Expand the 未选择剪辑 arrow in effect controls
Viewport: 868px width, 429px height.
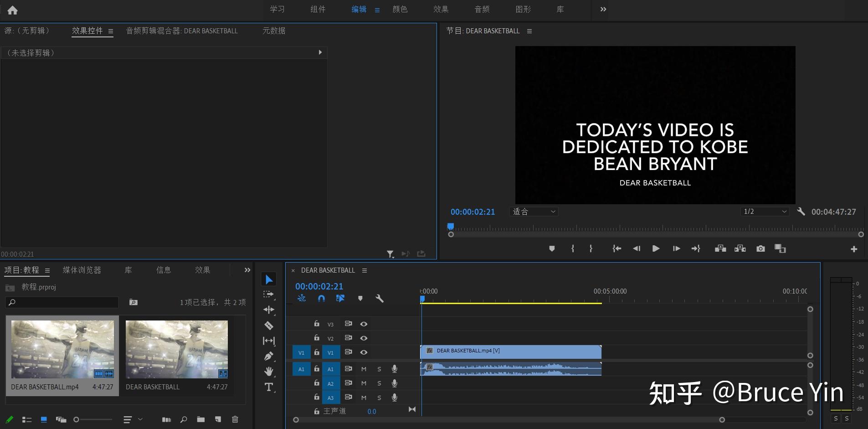pos(320,52)
